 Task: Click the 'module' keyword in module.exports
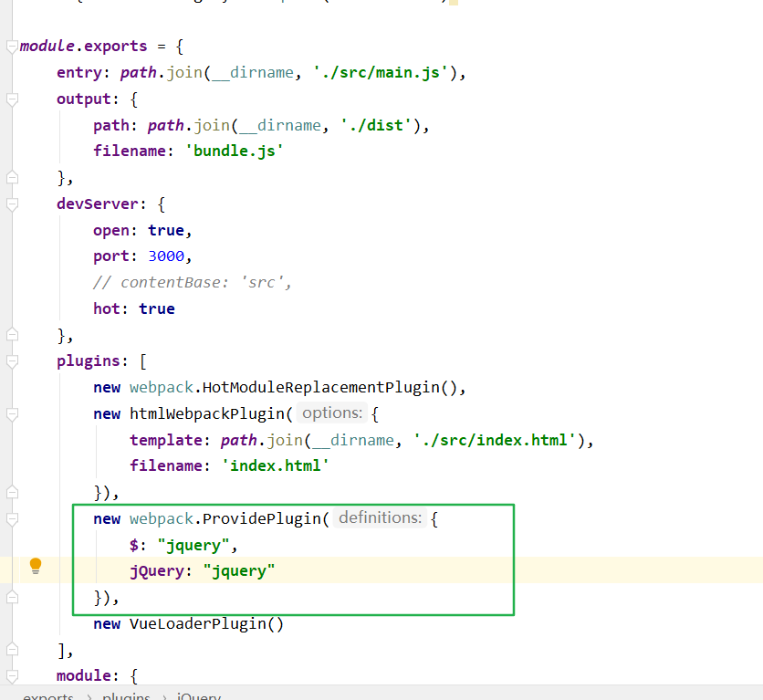(x=47, y=47)
